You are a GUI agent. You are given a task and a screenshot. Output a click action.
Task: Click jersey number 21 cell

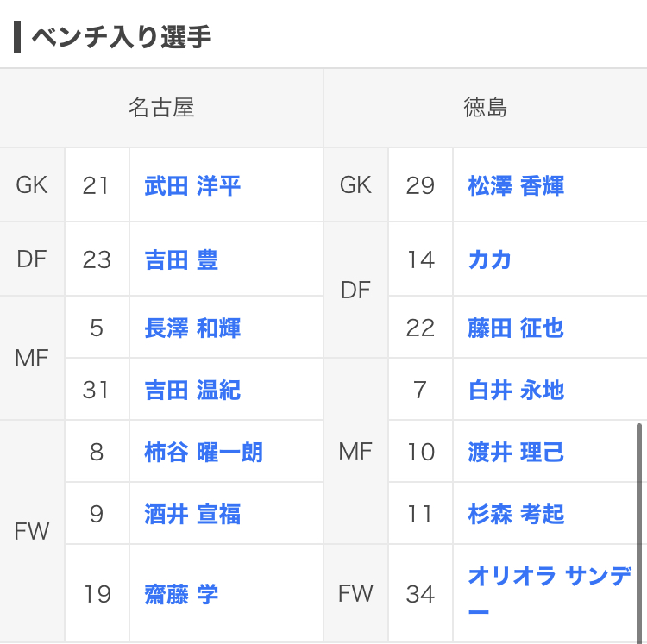click(97, 185)
